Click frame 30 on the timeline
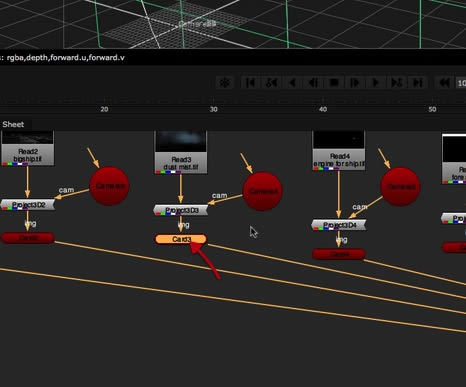This screenshot has width=466, height=387. pos(214,109)
